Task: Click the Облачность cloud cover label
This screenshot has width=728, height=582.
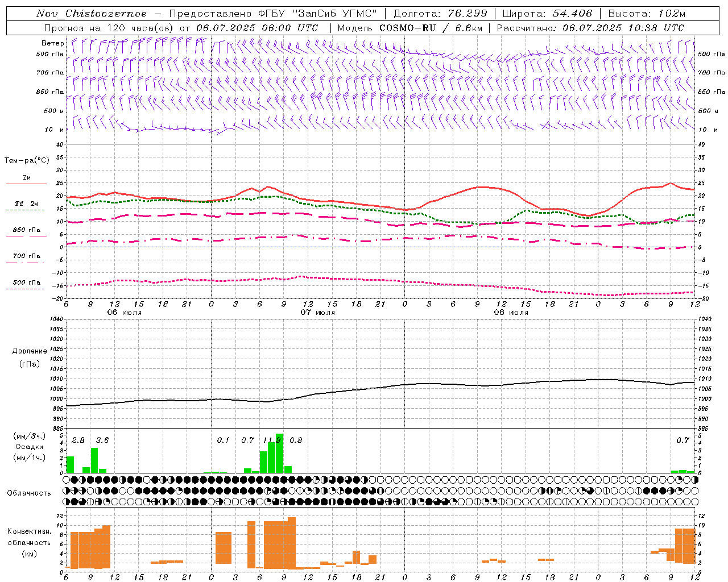Action: (29, 493)
